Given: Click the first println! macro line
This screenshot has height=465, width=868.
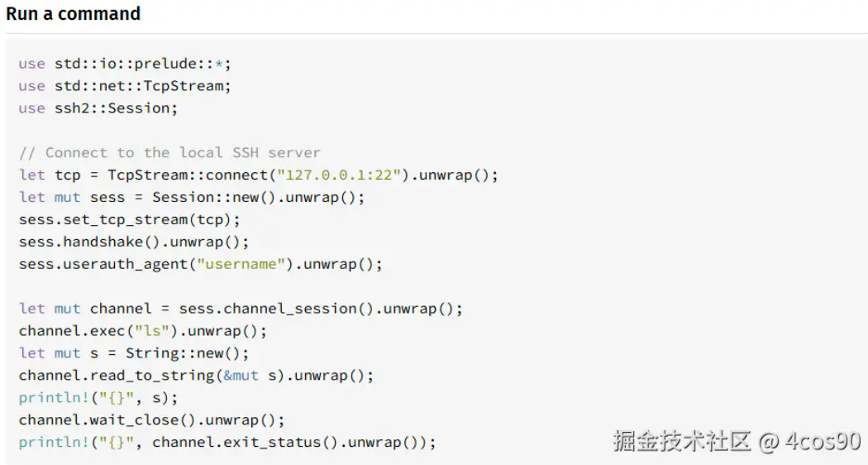Looking at the screenshot, I should point(98,397).
